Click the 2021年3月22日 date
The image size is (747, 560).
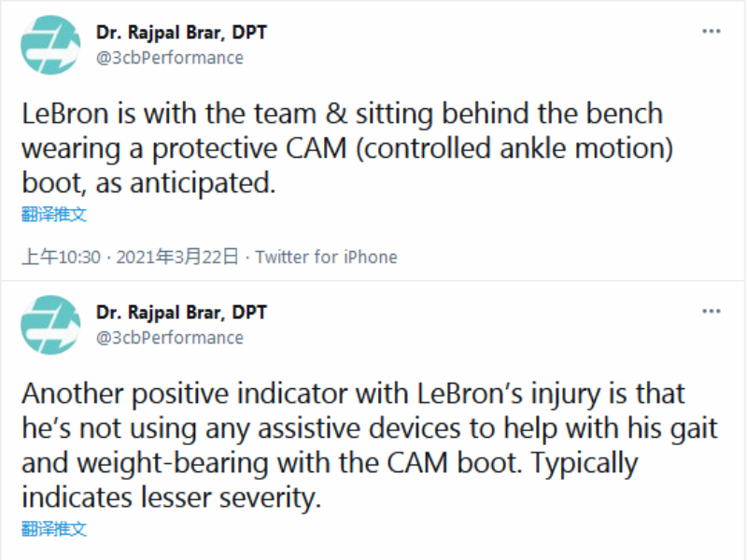tap(177, 257)
